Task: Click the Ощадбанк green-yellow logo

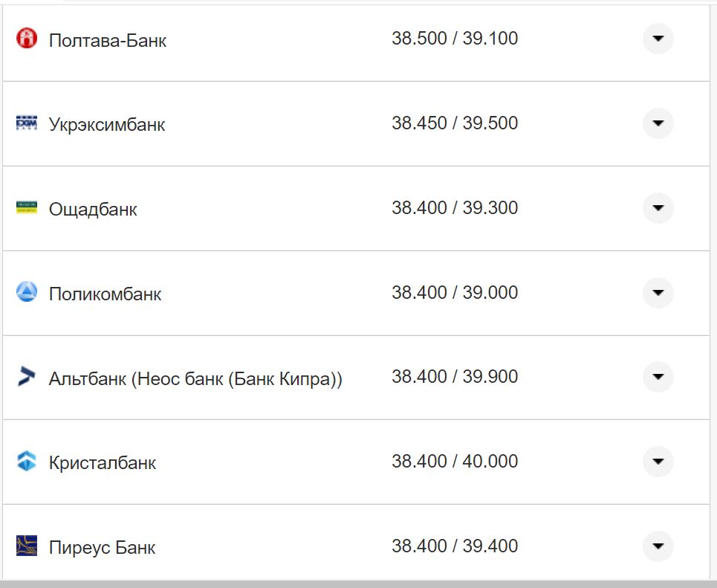Action: coord(27,208)
